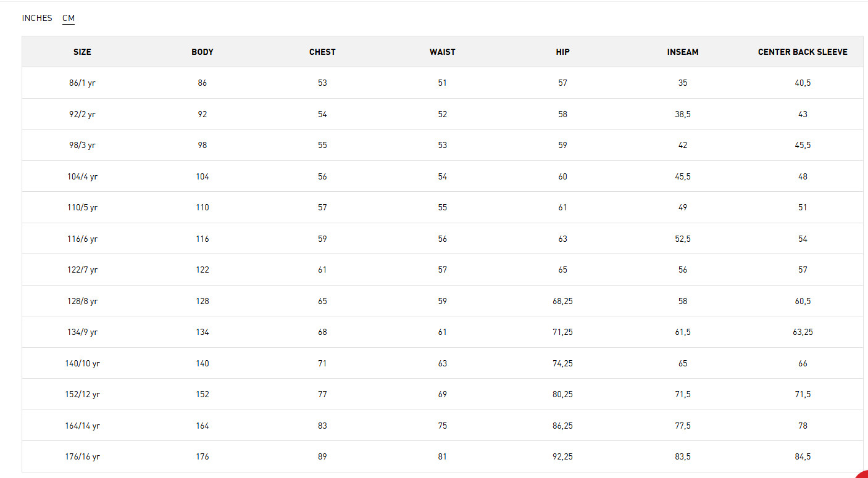The image size is (868, 478).
Task: Click the 68,25 hip measurement cell
Action: coord(562,301)
